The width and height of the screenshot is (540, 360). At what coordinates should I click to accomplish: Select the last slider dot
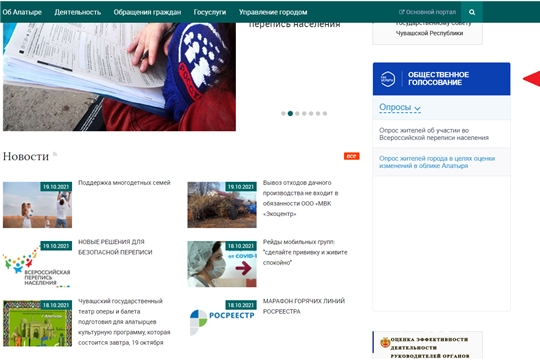pyautogui.click(x=325, y=113)
